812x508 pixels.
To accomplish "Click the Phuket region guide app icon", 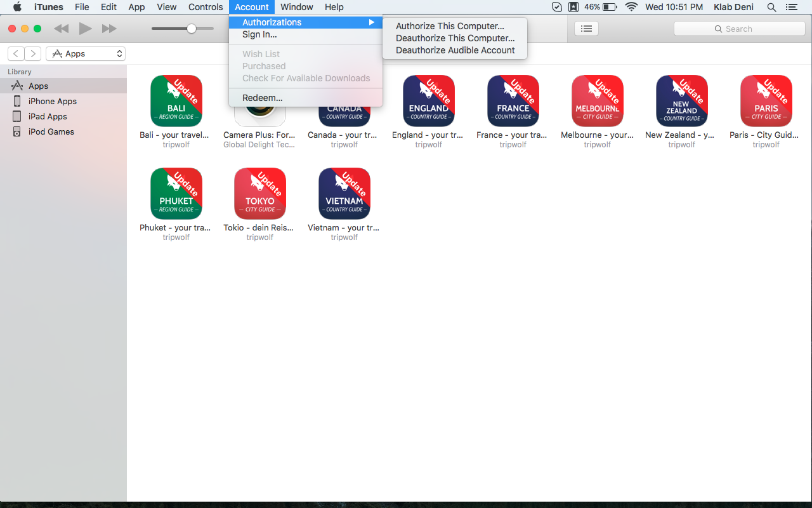I will tap(176, 194).
